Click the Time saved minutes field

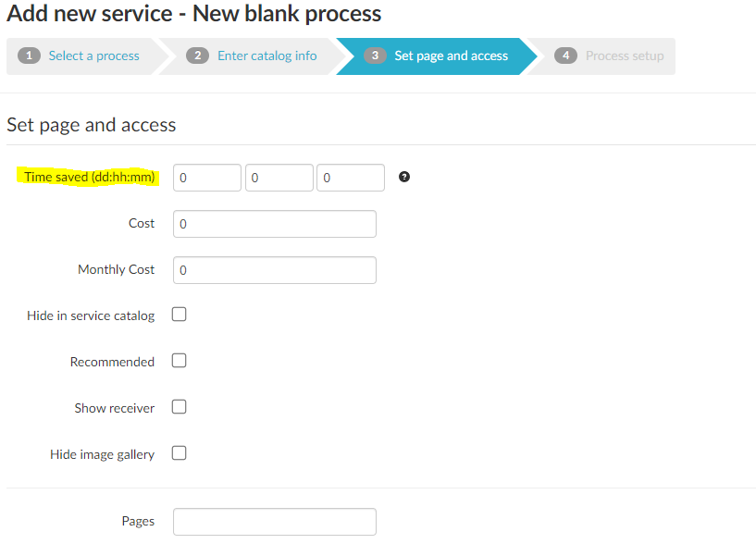click(x=350, y=178)
